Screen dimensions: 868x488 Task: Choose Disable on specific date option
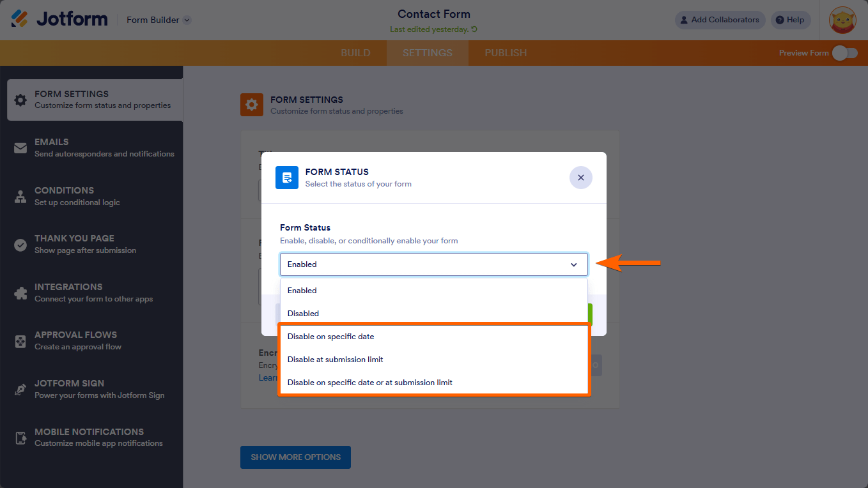(x=330, y=337)
